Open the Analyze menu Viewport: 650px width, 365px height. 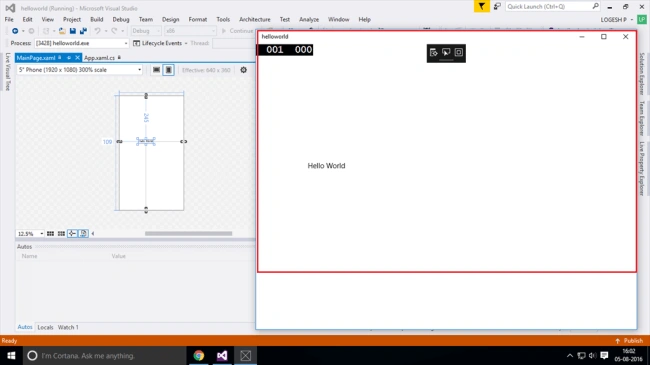(309, 19)
